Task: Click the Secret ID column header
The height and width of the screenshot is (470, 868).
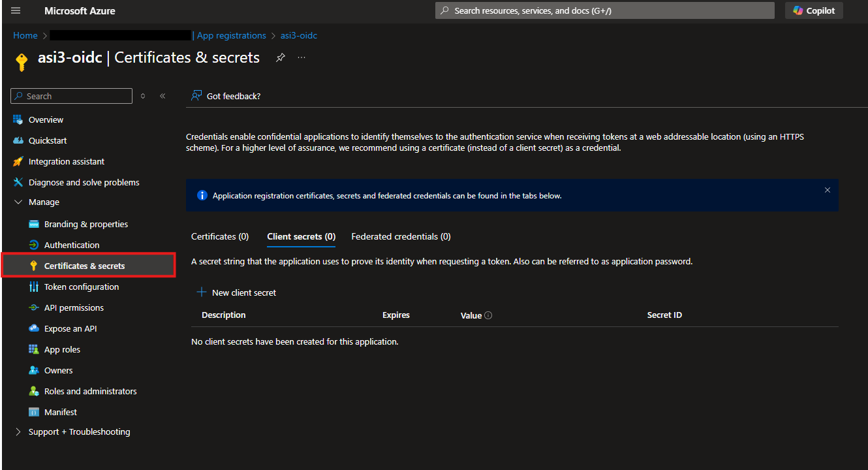Action: [664, 315]
